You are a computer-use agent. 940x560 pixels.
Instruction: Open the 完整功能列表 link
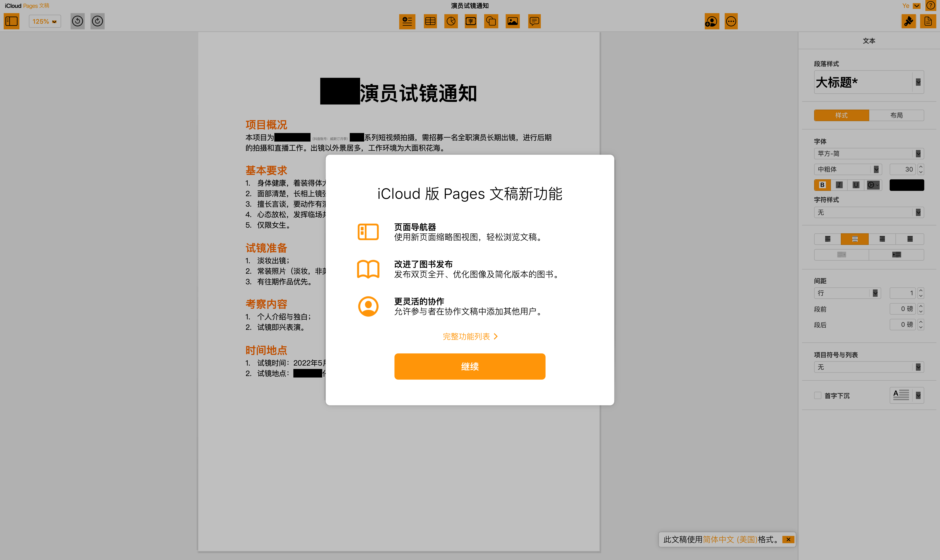point(470,336)
